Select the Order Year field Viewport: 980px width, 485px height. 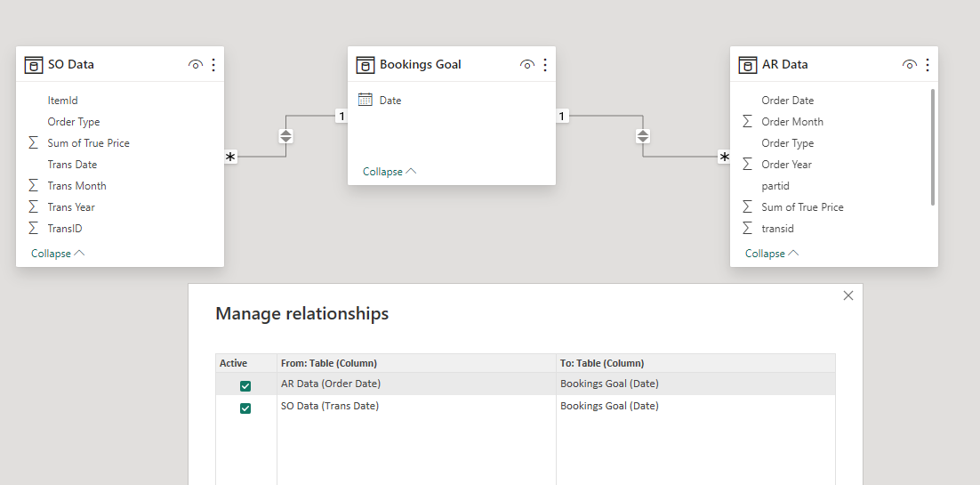tap(786, 164)
